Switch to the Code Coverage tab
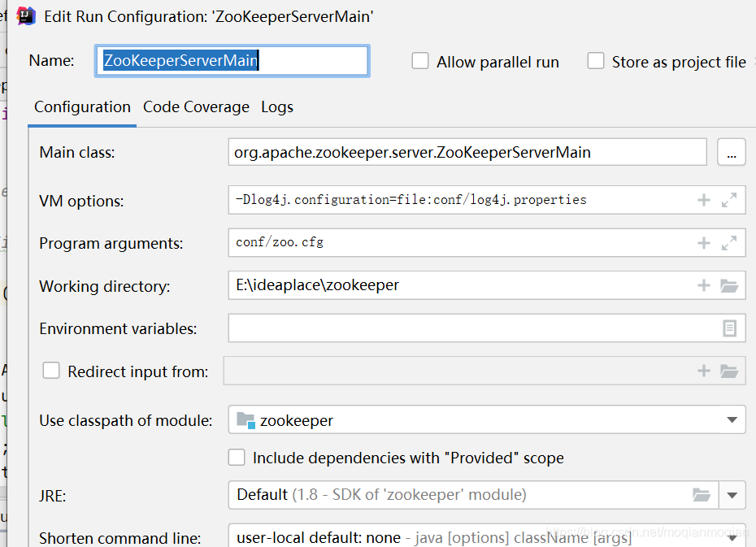This screenshot has width=756, height=547. click(196, 107)
